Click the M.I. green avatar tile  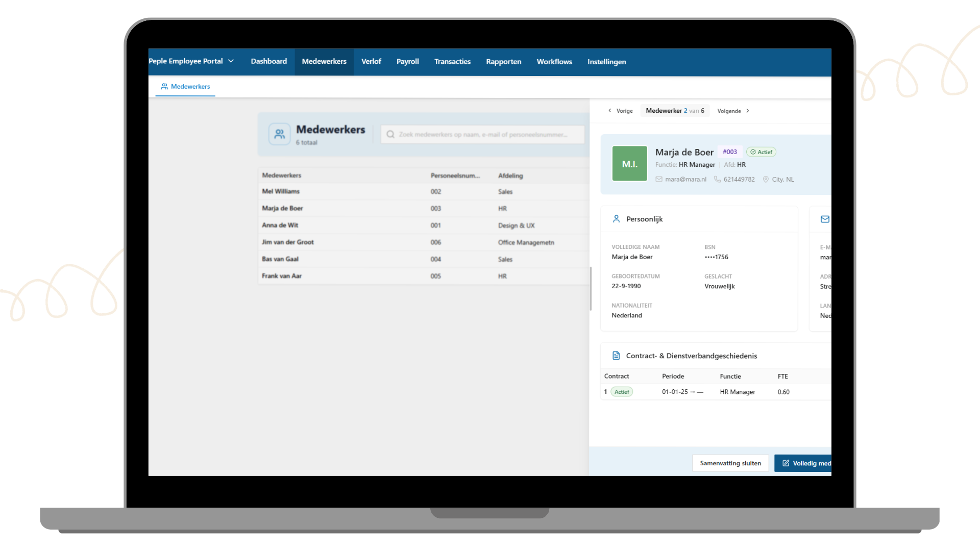pyautogui.click(x=629, y=164)
